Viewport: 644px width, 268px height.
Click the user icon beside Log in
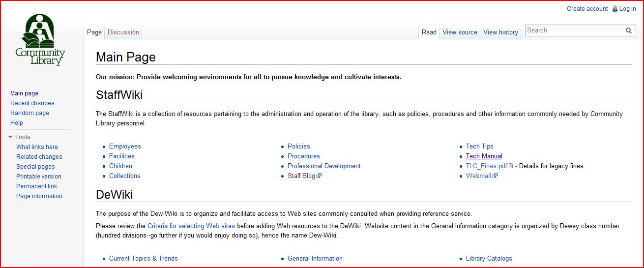coord(615,8)
